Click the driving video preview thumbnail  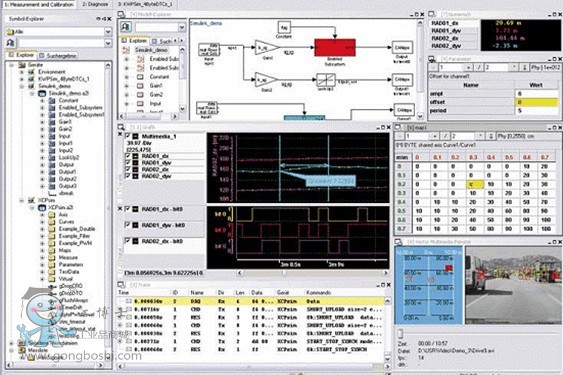point(513,285)
